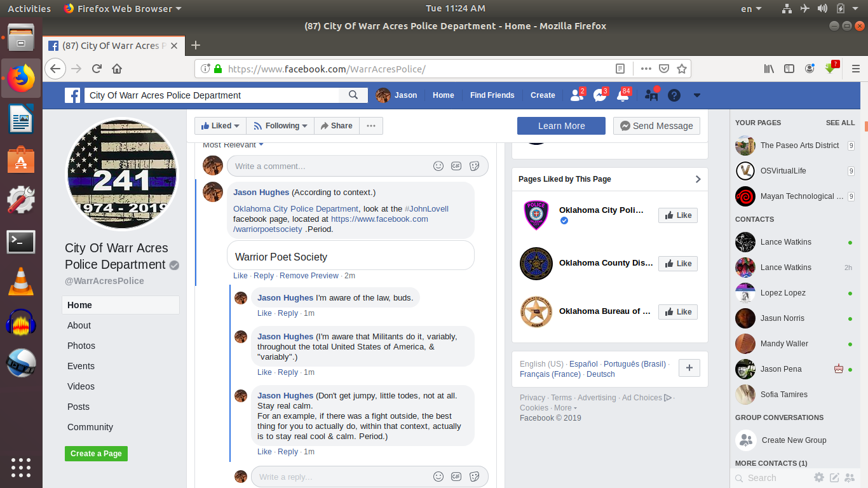The width and height of the screenshot is (868, 488).
Task: Open page actions three-dots in address bar
Action: point(646,69)
